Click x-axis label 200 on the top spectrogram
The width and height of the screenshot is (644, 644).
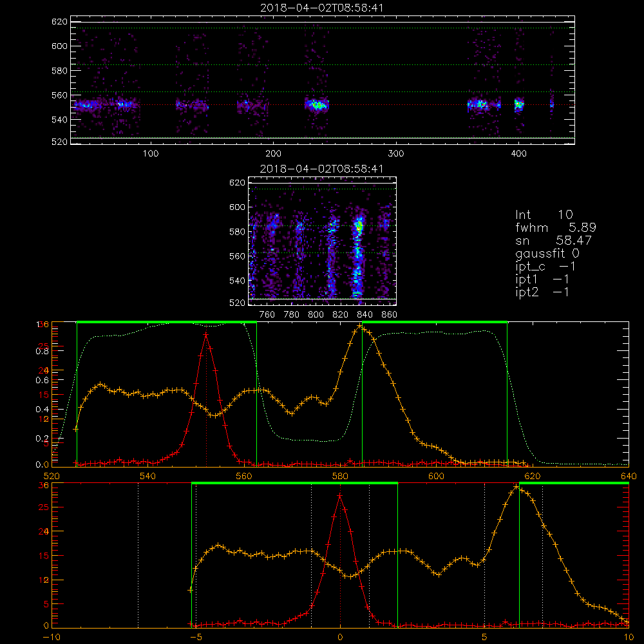point(273,154)
